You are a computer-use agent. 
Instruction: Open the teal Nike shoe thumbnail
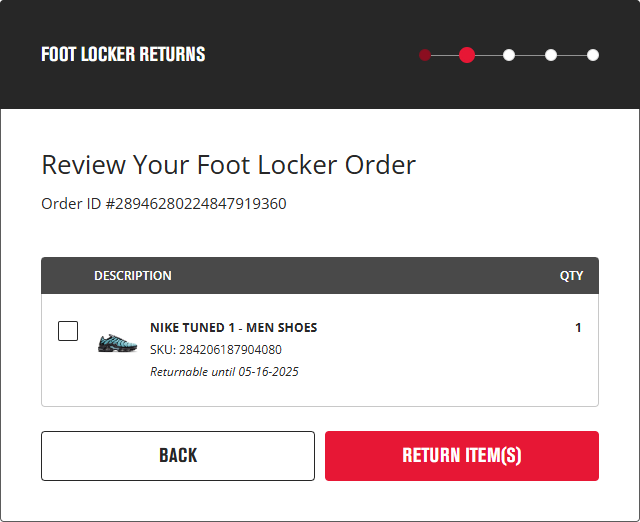[118, 343]
